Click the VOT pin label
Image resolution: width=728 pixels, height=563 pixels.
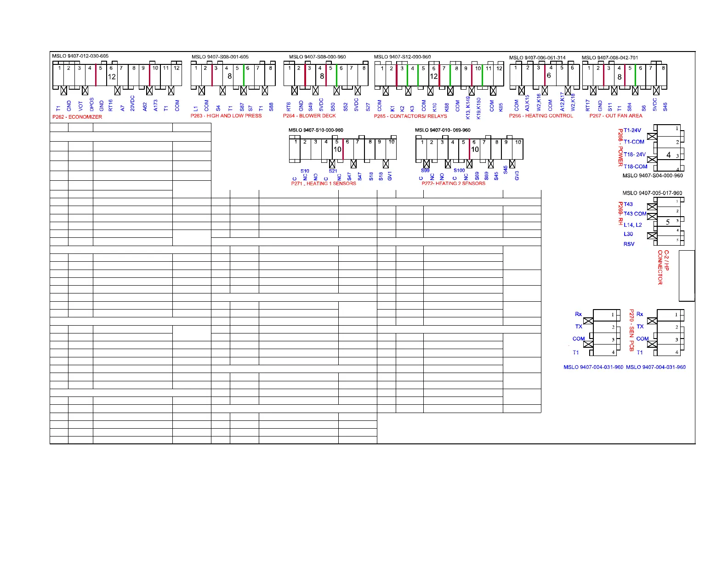coord(81,106)
